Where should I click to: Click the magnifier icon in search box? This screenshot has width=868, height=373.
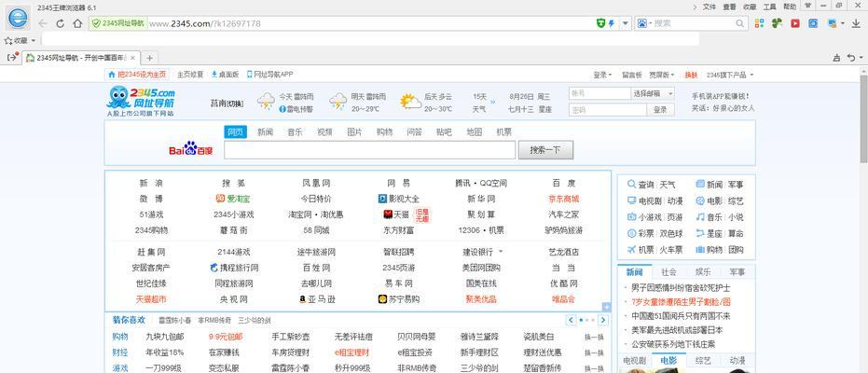739,23
